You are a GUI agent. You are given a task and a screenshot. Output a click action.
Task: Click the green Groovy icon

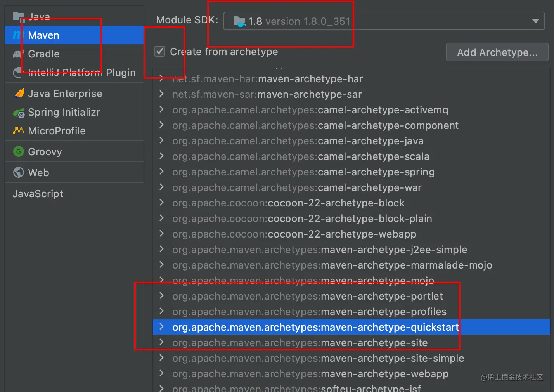click(19, 151)
